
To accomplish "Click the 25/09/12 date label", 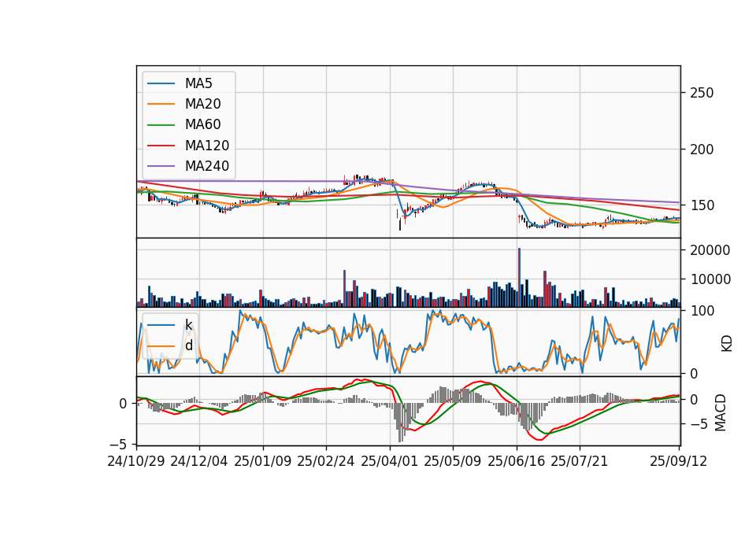I will pyautogui.click(x=679, y=461).
